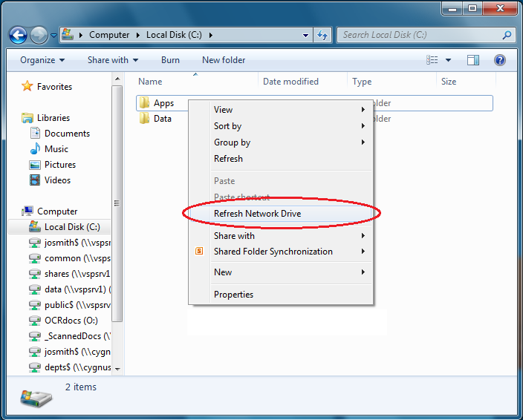
Task: Click the Help question mark icon
Action: [500, 60]
